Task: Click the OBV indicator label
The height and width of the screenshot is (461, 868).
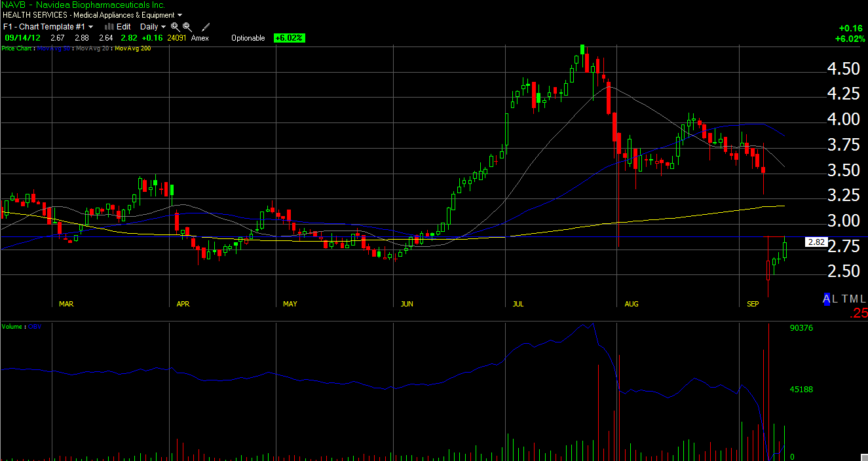Action: pos(35,326)
